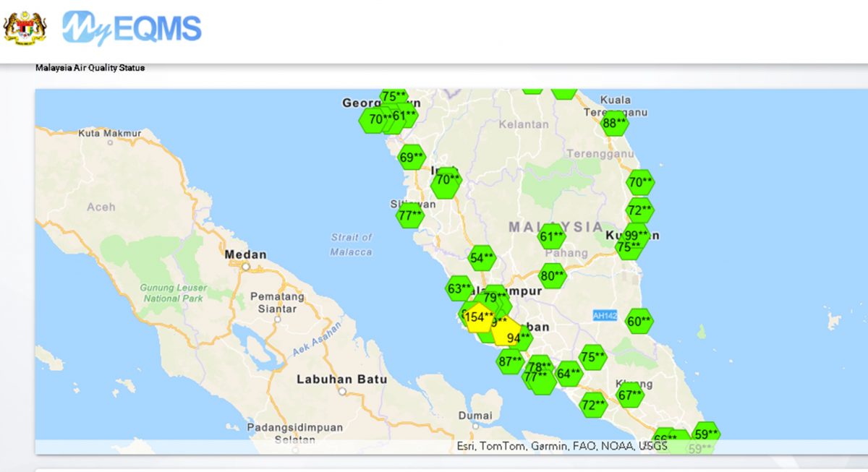Select the 78** hexagon marker
868x472 pixels.
click(540, 366)
